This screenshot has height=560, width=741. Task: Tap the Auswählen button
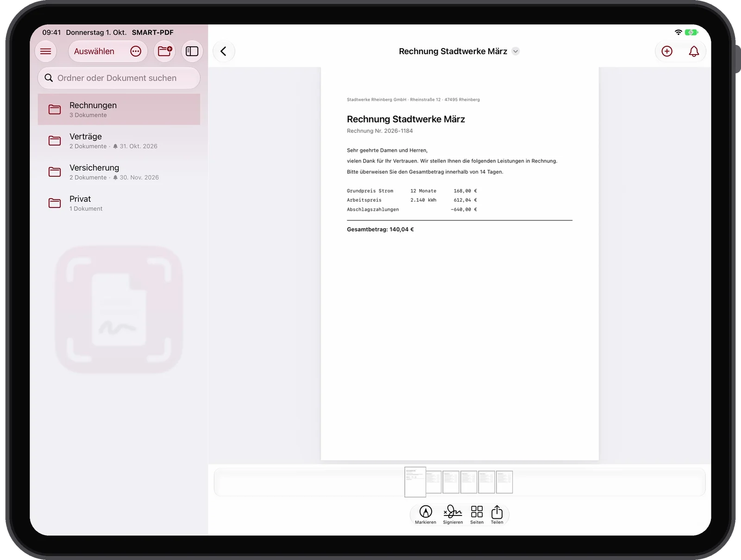point(94,51)
